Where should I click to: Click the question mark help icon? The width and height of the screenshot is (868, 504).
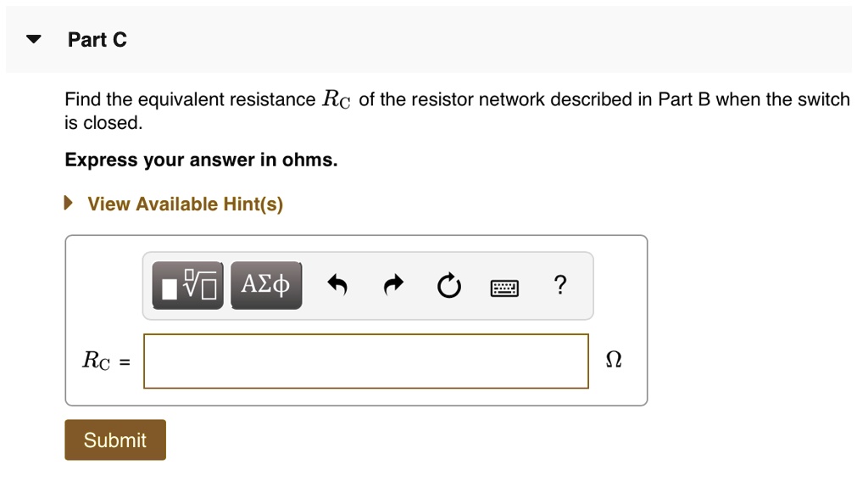[560, 286]
